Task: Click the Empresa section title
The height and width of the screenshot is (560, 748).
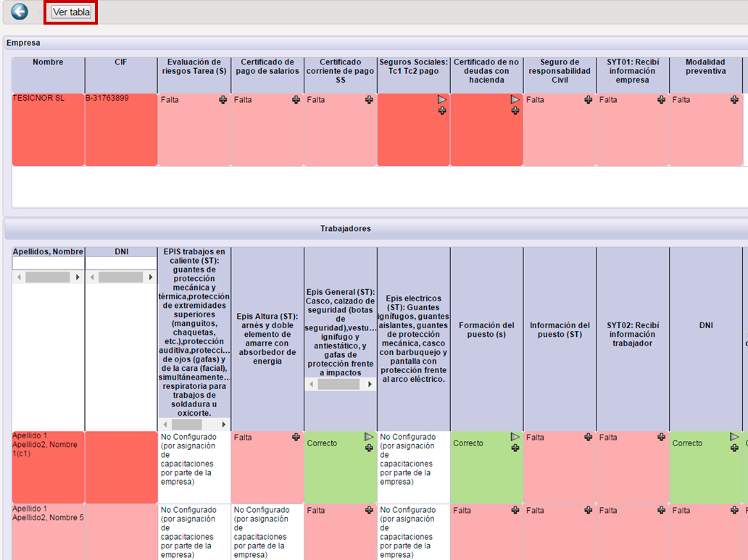Action: pos(23,43)
